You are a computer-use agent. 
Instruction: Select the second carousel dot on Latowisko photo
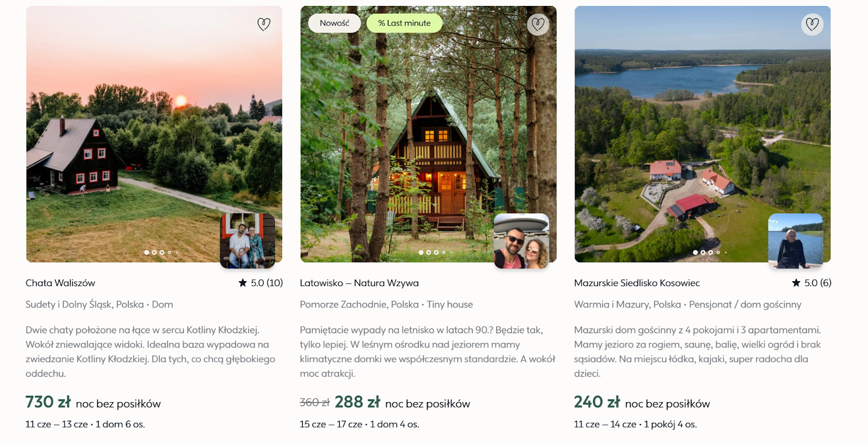point(429,252)
